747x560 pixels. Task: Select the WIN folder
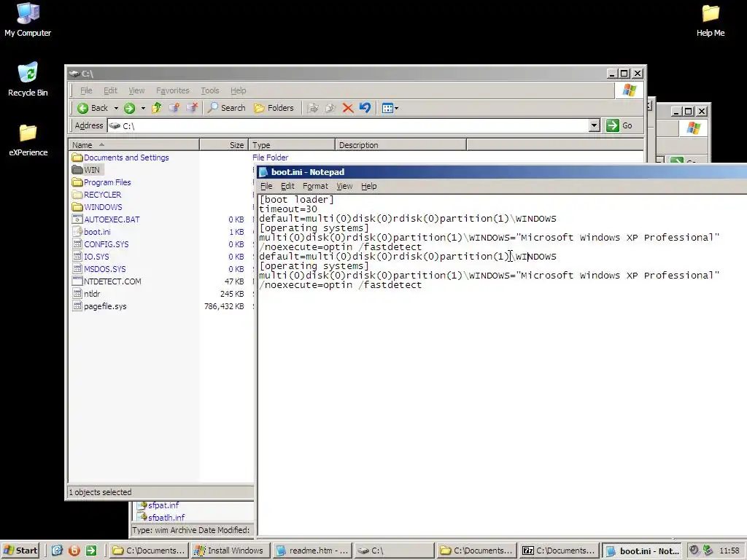(x=86, y=170)
